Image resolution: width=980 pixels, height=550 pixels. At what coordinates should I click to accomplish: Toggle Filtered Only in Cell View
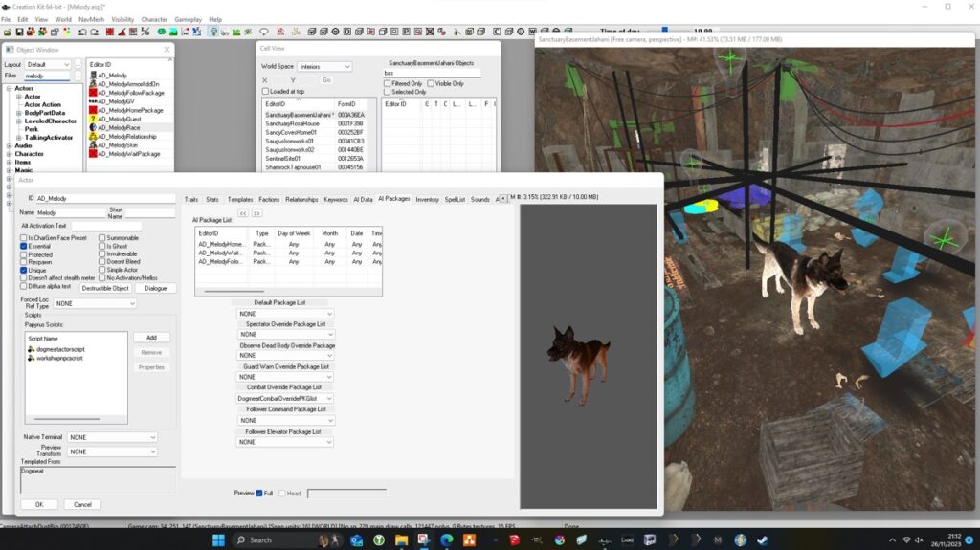click(387, 83)
